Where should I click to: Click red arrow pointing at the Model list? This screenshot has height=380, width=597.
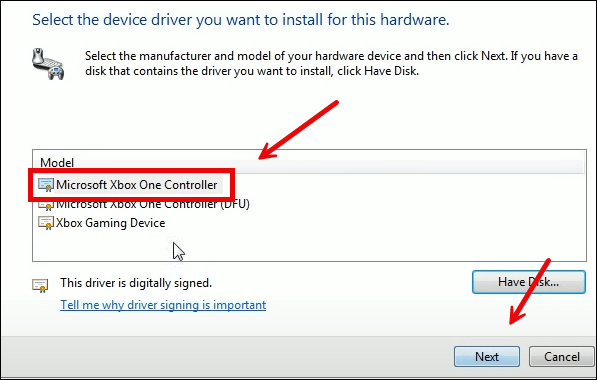click(x=298, y=129)
